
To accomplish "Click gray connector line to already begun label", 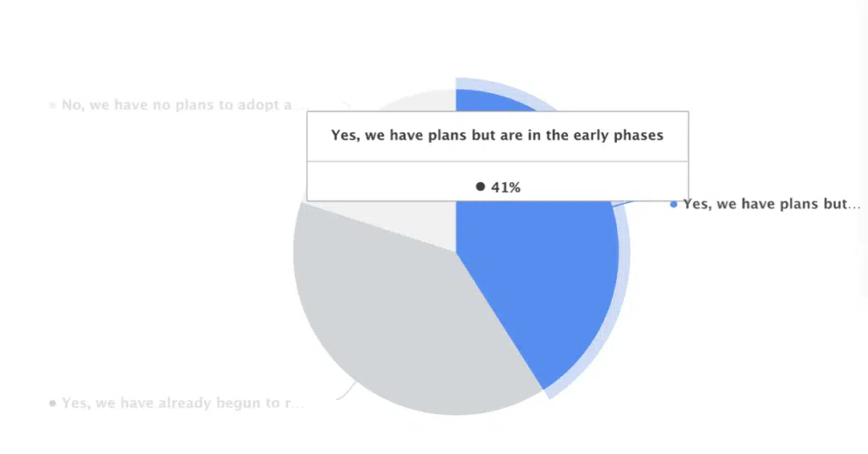I will pos(347,391).
